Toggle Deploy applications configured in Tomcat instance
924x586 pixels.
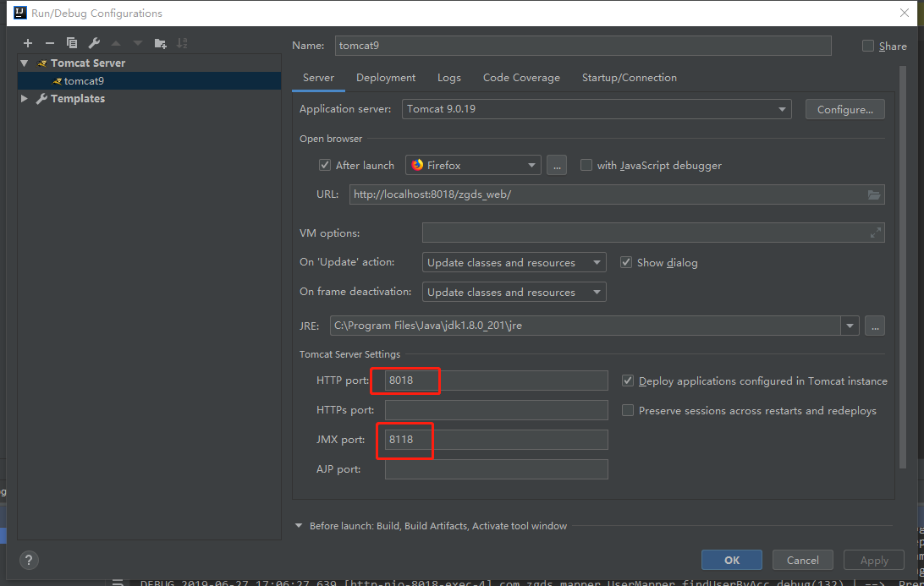[628, 381]
